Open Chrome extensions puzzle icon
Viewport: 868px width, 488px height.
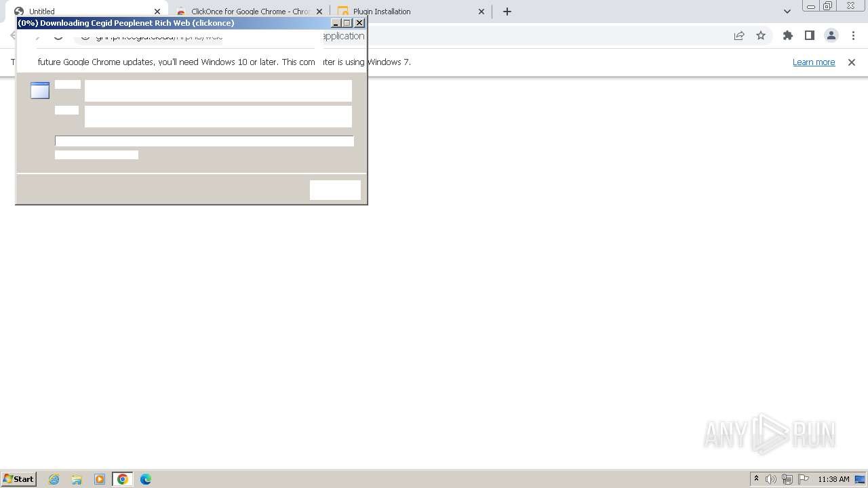(788, 36)
